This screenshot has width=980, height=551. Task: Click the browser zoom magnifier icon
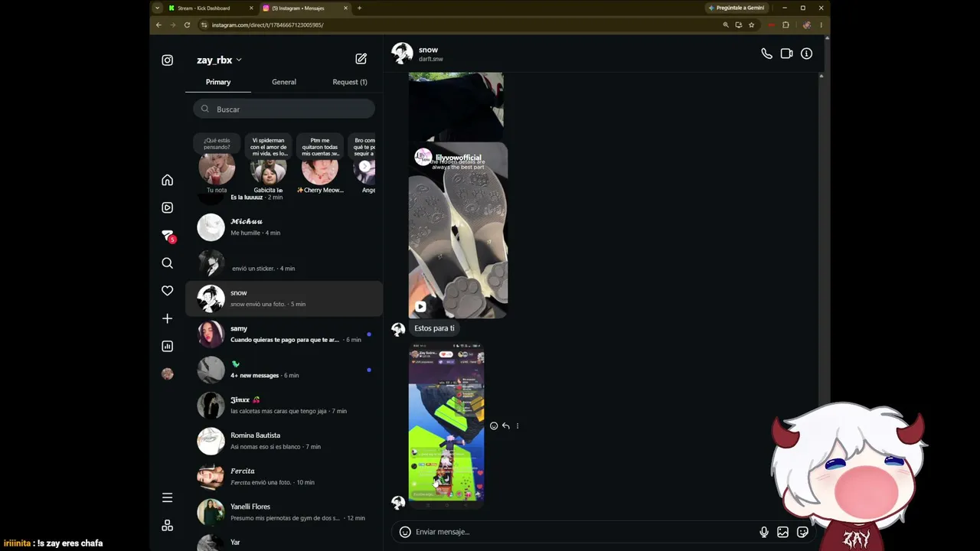click(x=726, y=24)
